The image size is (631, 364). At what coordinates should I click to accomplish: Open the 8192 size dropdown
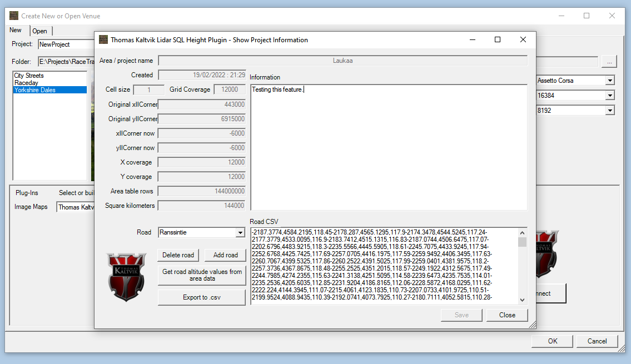coord(610,111)
